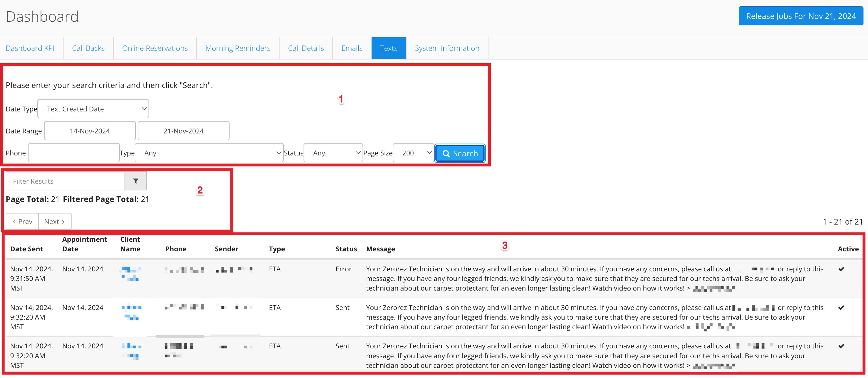Click the Type column header
Image resolution: width=868 pixels, height=378 pixels.
click(x=277, y=249)
